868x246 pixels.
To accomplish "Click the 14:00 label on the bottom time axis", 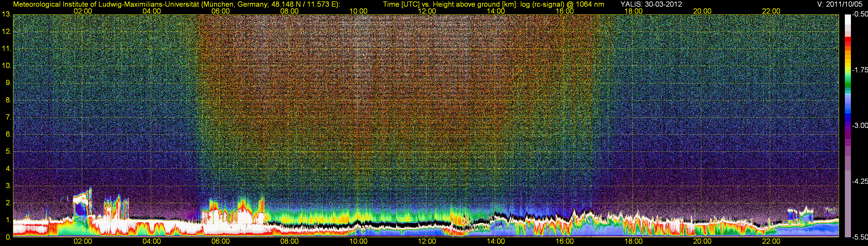I will click(496, 241).
